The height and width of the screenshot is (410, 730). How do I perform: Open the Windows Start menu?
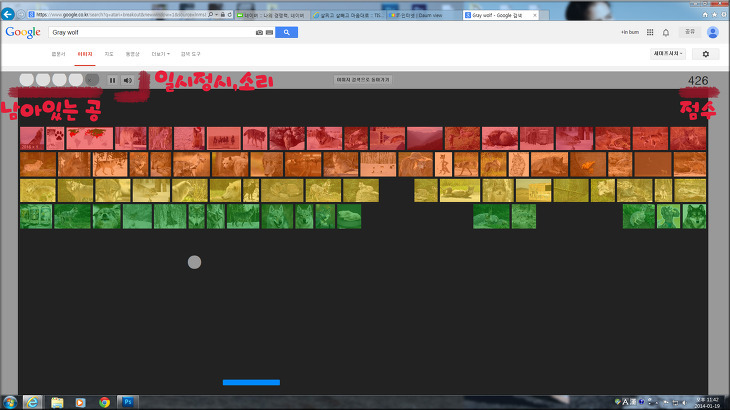pyautogui.click(x=10, y=402)
